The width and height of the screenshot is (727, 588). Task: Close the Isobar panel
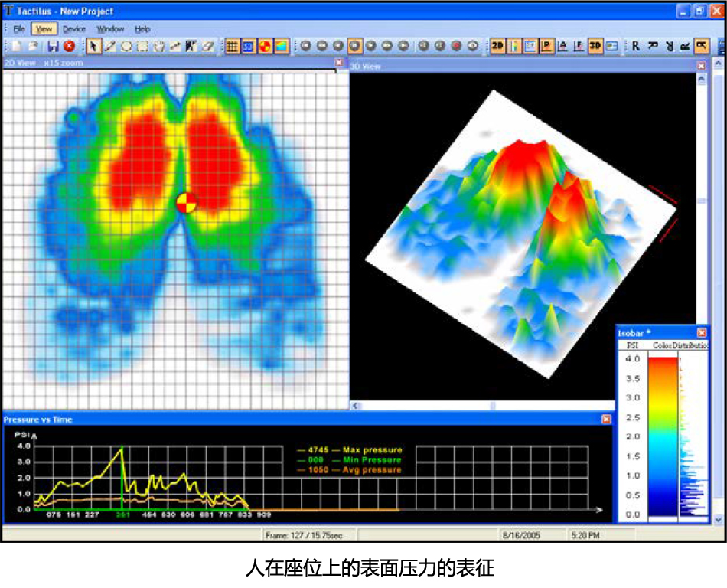pos(702,333)
